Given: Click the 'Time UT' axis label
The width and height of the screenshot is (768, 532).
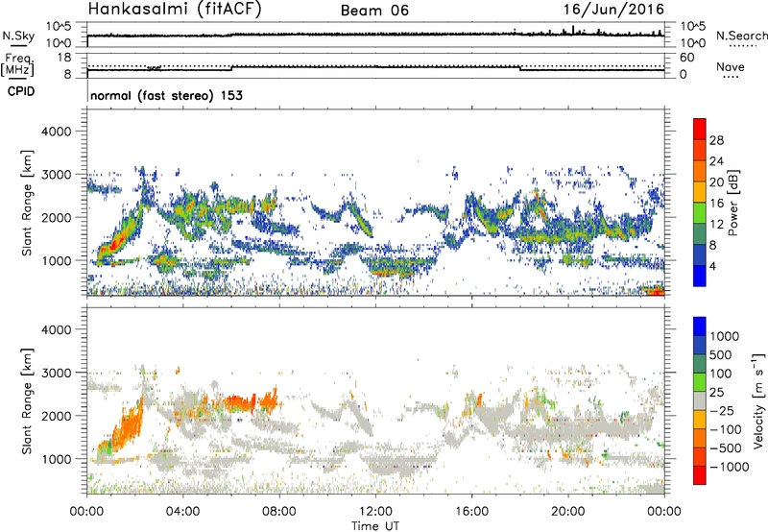Looking at the screenshot, I should click(x=375, y=526).
